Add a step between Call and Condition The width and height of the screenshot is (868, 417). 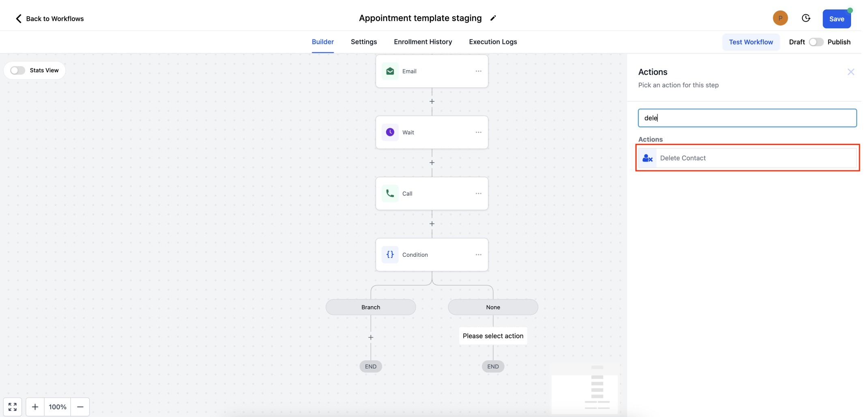(432, 224)
